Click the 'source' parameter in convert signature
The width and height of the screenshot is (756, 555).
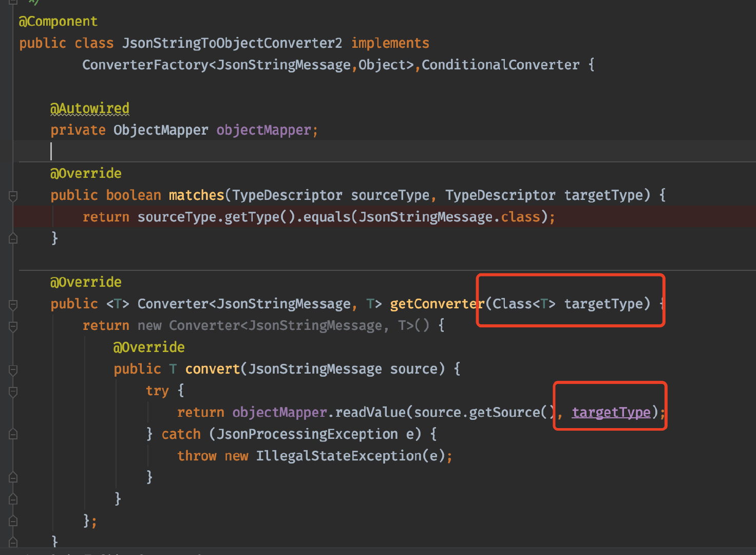[x=414, y=369]
